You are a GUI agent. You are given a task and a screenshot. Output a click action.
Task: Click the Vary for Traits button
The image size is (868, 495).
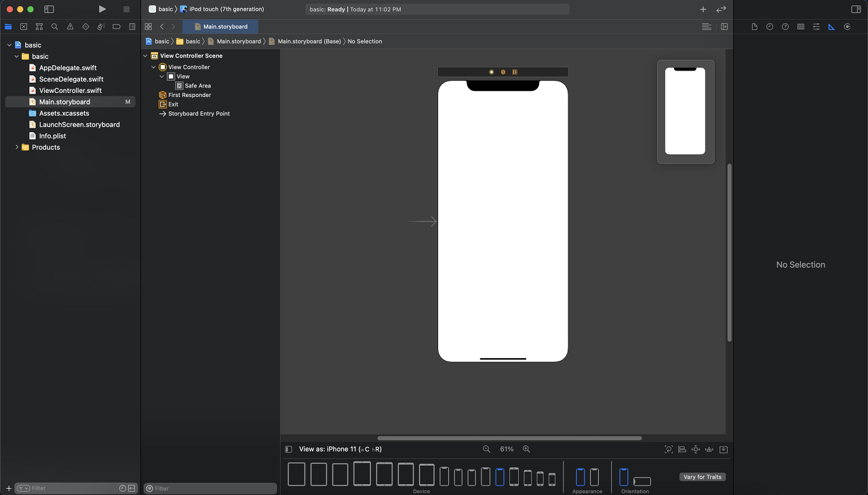tap(703, 477)
